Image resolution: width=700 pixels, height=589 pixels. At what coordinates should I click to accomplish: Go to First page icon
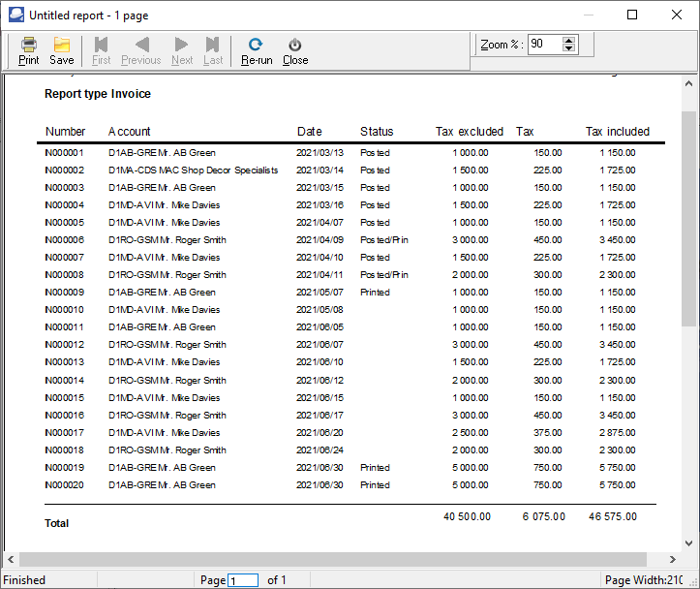[x=102, y=45]
